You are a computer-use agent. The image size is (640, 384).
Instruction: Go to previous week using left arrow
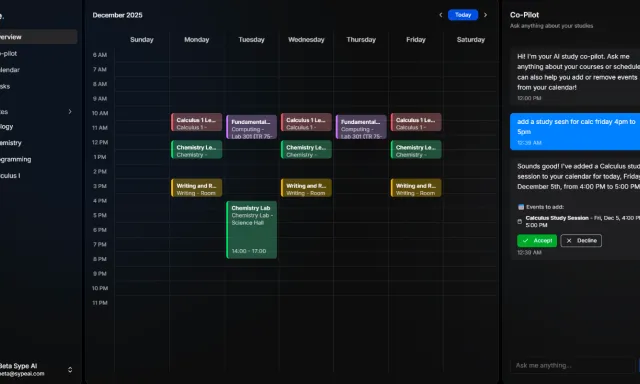click(440, 15)
